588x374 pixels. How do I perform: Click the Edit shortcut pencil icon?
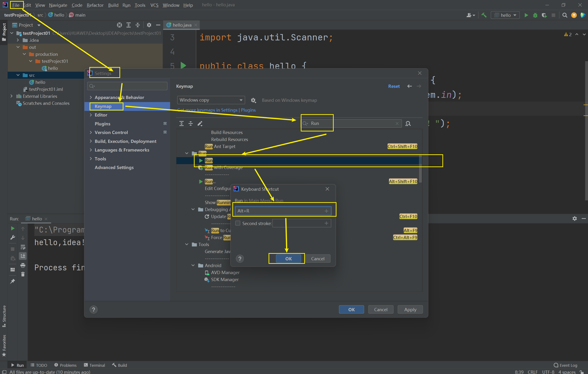(x=200, y=123)
